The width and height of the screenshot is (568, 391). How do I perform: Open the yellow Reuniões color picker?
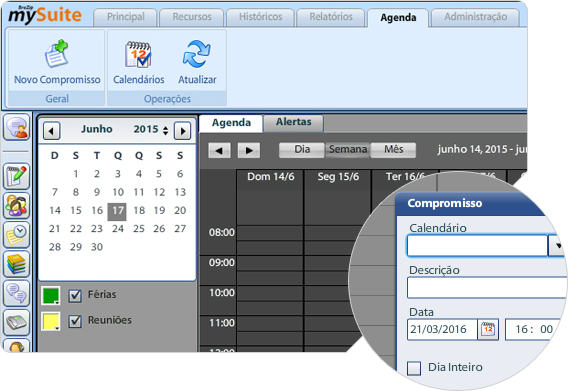click(51, 321)
